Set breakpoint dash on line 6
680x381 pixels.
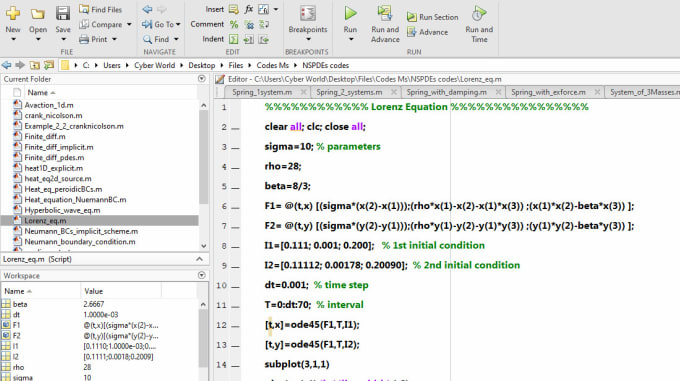coord(235,207)
